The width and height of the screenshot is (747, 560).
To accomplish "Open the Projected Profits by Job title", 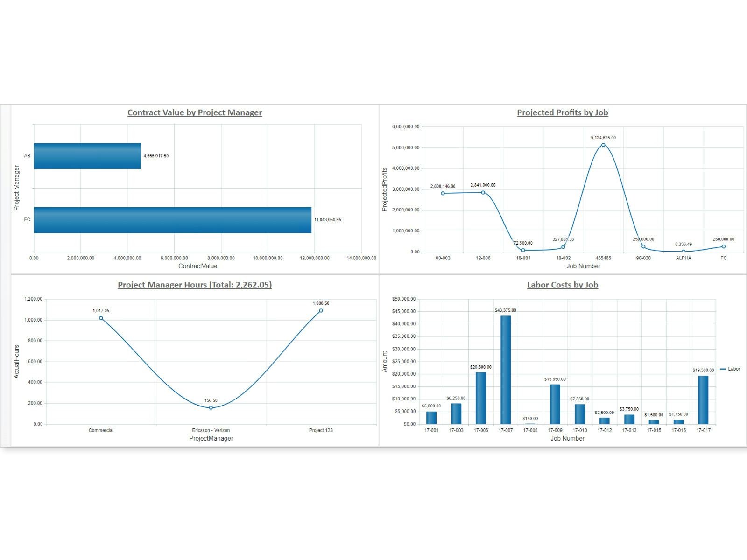I will click(563, 112).
